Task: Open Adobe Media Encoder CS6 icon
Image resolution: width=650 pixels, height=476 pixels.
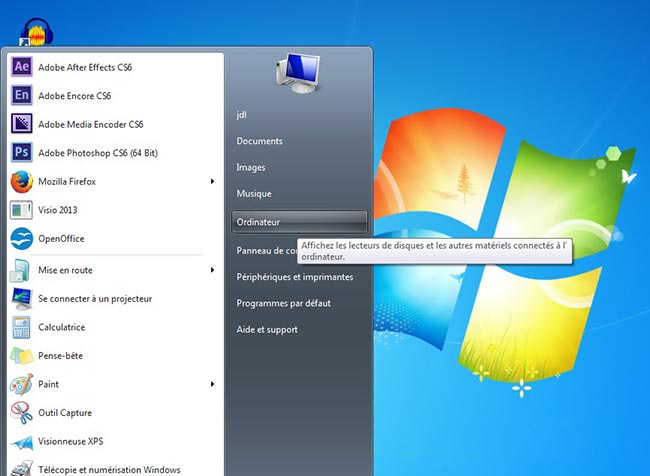Action: tap(22, 124)
